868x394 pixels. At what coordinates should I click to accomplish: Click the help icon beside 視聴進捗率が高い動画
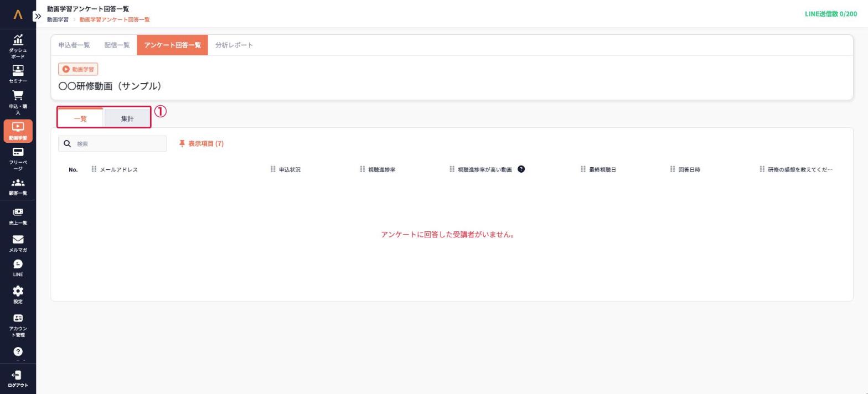click(x=521, y=169)
